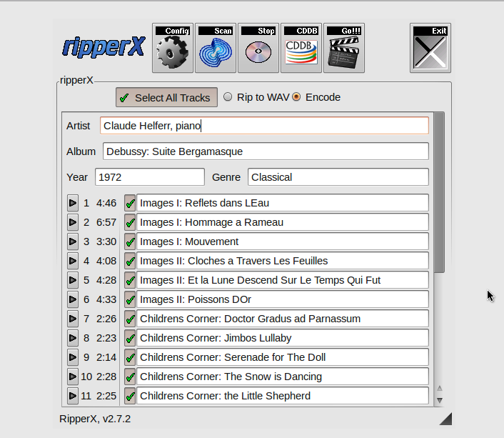504x438 pixels.
Task: Uncheck track 1 Reflets dans LEau
Action: point(130,203)
